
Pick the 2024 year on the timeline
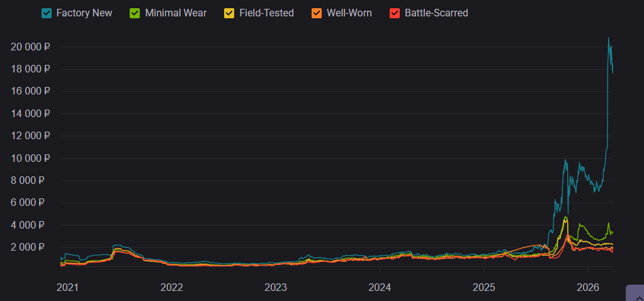click(380, 287)
